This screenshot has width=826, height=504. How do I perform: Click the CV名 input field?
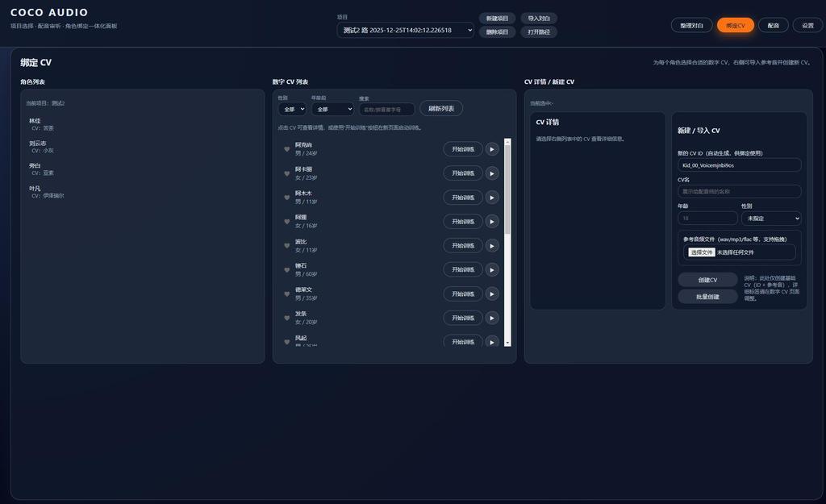[x=740, y=191]
